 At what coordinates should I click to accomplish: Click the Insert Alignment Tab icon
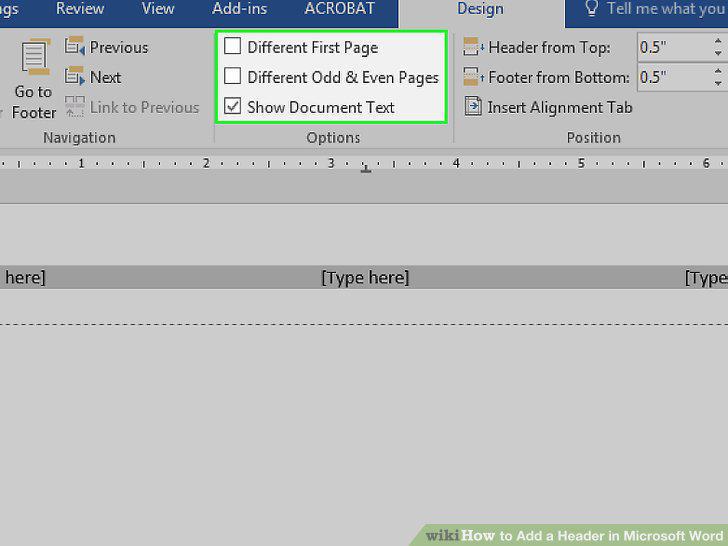tap(473, 106)
